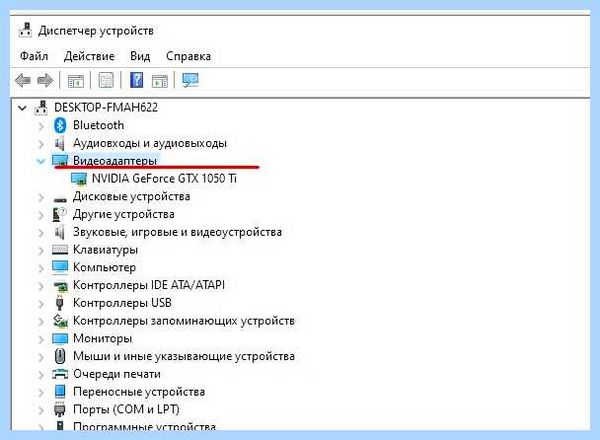The image size is (600, 440).
Task: Click the monitor icon beside Мониторы
Action: coord(60,339)
